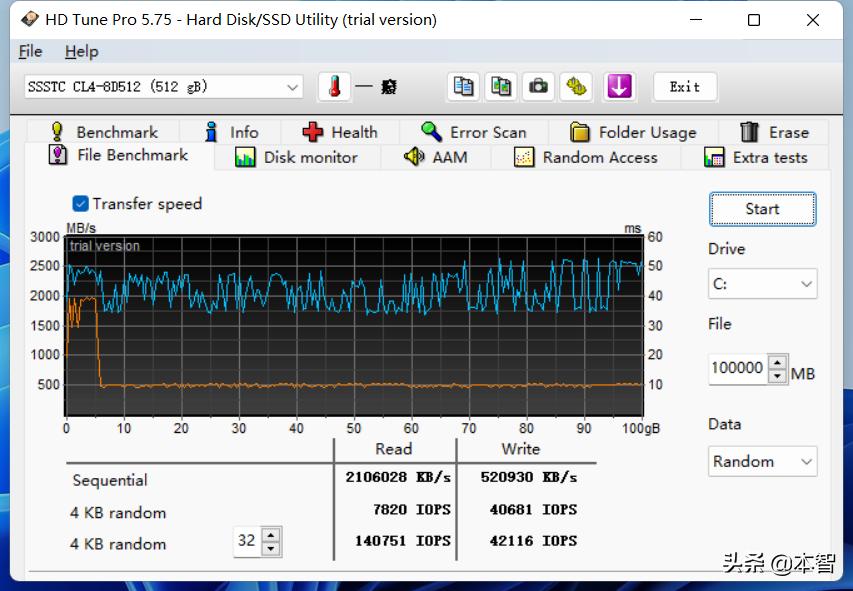Switch to the Random Access tab
This screenshot has height=591, width=853.
(x=586, y=157)
